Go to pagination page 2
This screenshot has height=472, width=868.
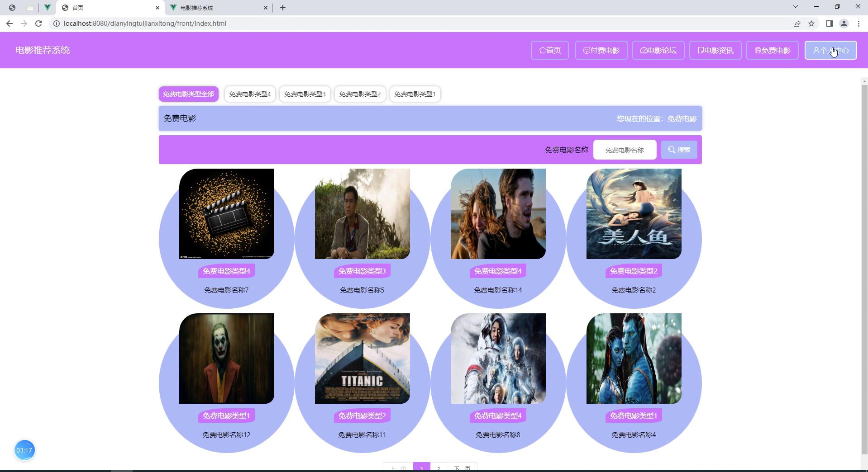pyautogui.click(x=438, y=467)
